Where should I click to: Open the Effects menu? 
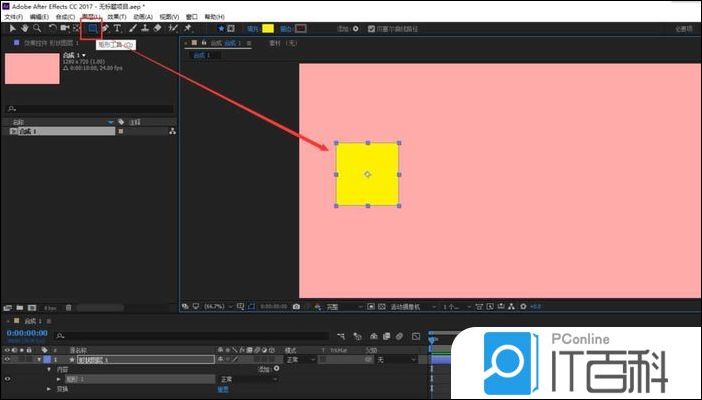click(118, 17)
